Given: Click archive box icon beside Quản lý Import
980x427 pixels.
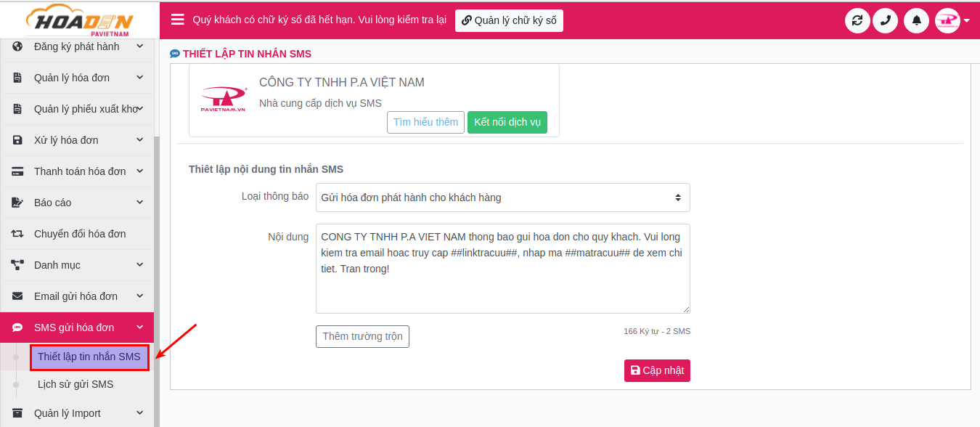Looking at the screenshot, I should point(17,413).
